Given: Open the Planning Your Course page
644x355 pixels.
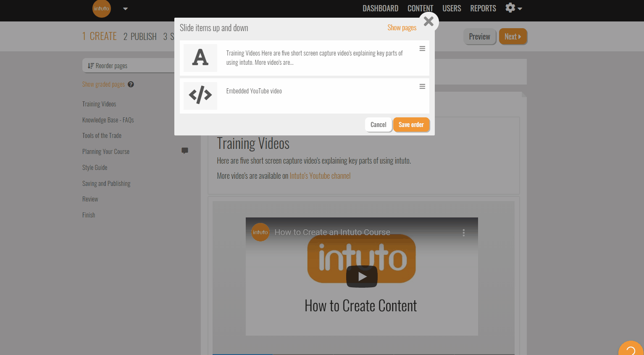Looking at the screenshot, I should point(106,151).
